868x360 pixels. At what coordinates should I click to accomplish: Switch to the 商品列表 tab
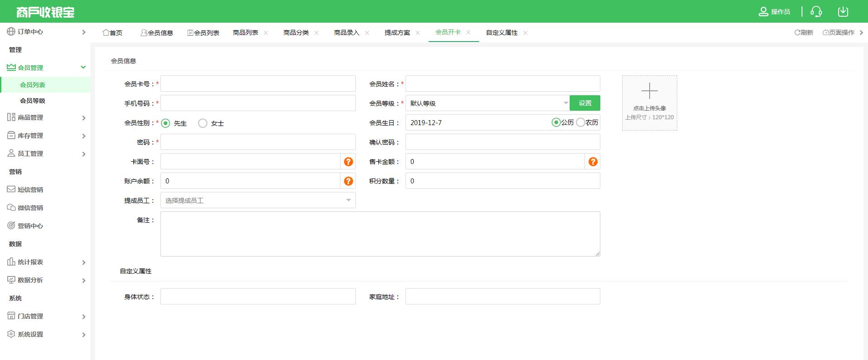pyautogui.click(x=245, y=33)
